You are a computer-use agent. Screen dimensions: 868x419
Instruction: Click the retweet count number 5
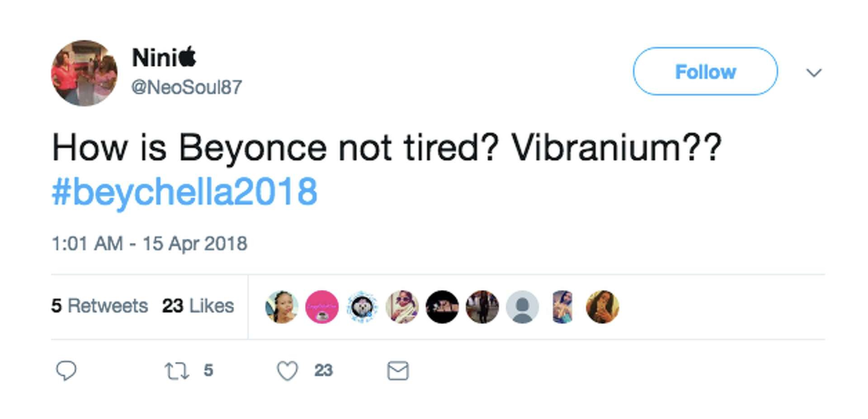pyautogui.click(x=208, y=371)
